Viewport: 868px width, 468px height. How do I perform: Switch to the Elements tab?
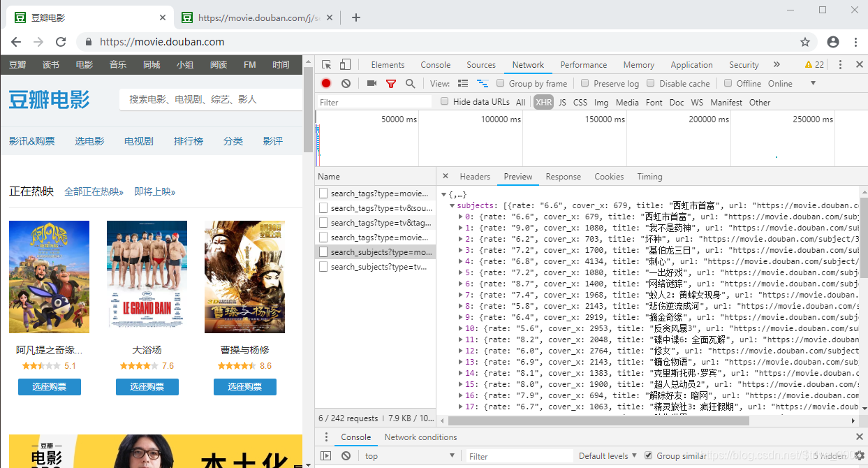pyautogui.click(x=388, y=64)
